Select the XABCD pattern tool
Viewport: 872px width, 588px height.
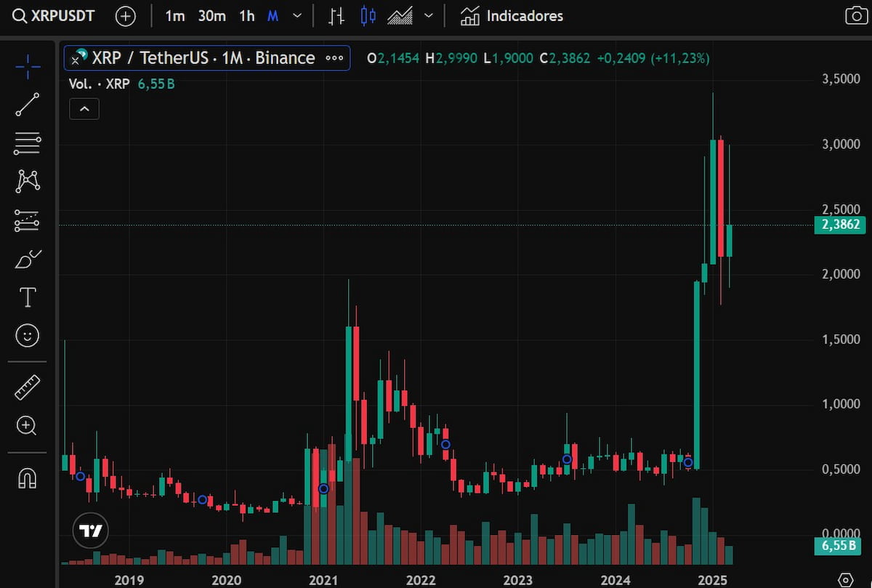point(28,181)
